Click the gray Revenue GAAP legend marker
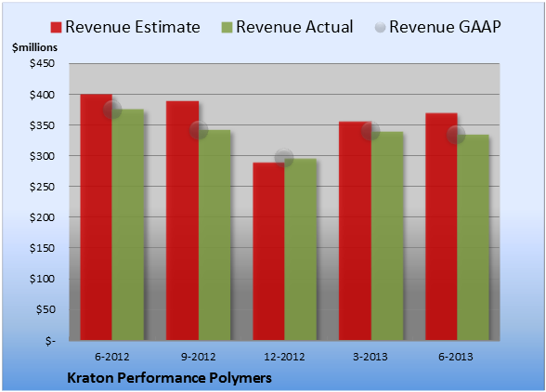The width and height of the screenshot is (546, 392). tap(381, 27)
